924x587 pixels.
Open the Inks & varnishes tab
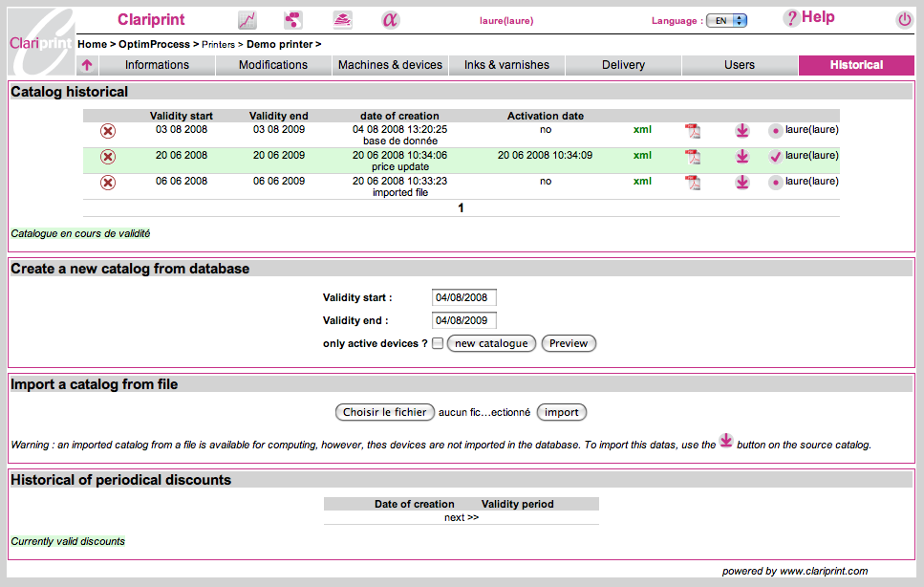(x=506, y=65)
